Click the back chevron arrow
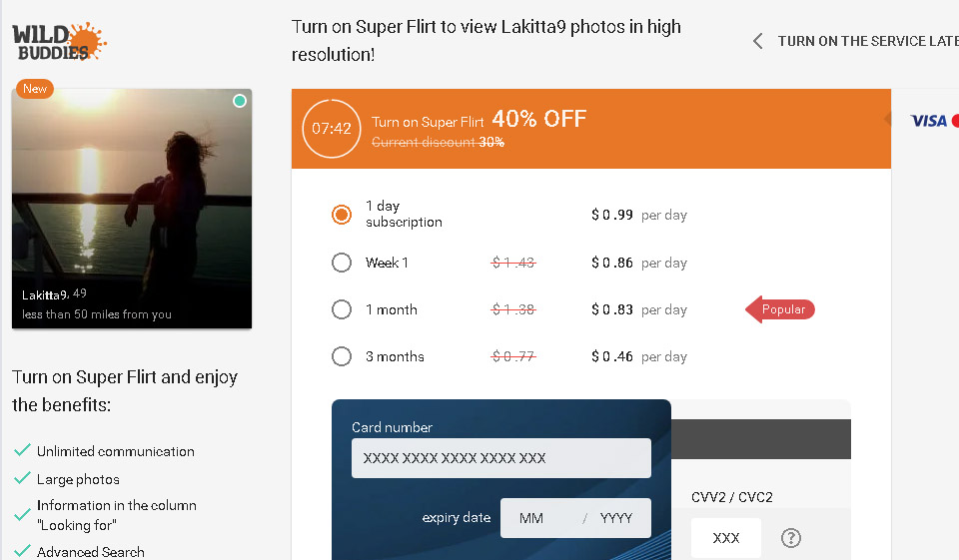 pyautogui.click(x=757, y=41)
